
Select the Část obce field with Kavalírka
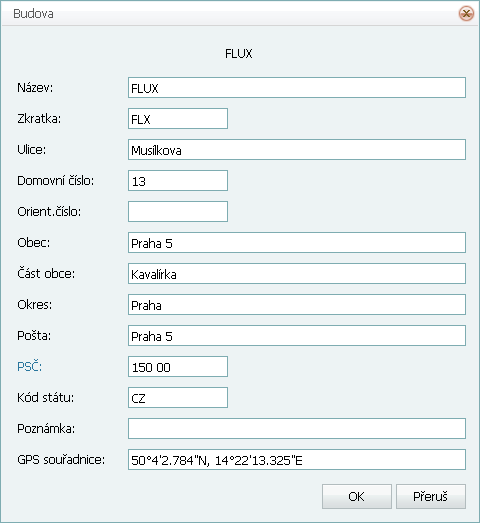[297, 274]
